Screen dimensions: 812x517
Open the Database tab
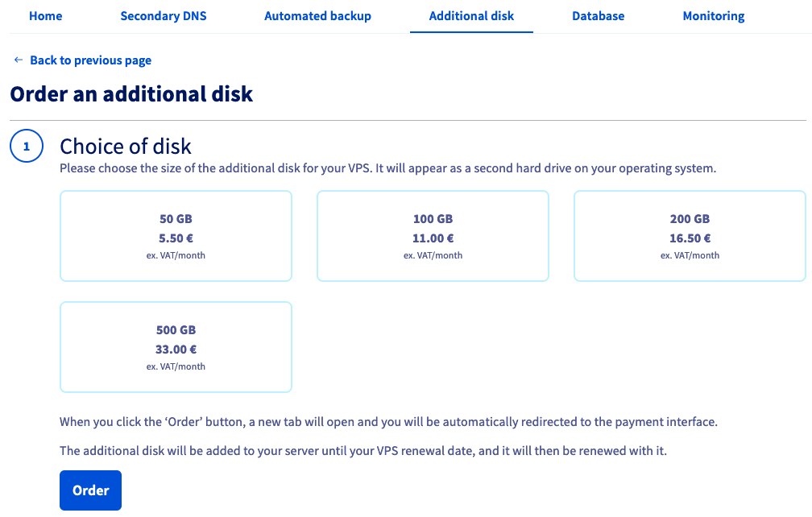598,16
